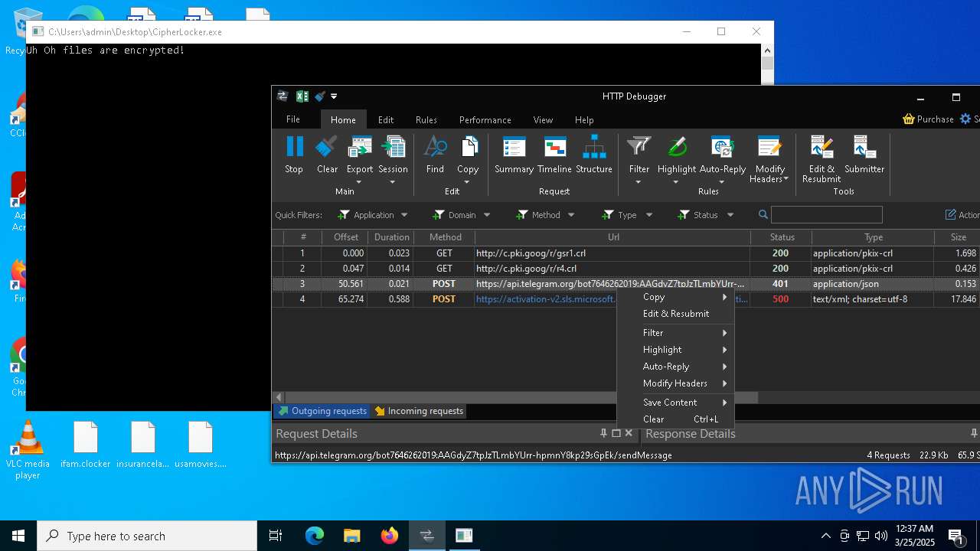Click the Excel export quick-access icon

tap(302, 96)
